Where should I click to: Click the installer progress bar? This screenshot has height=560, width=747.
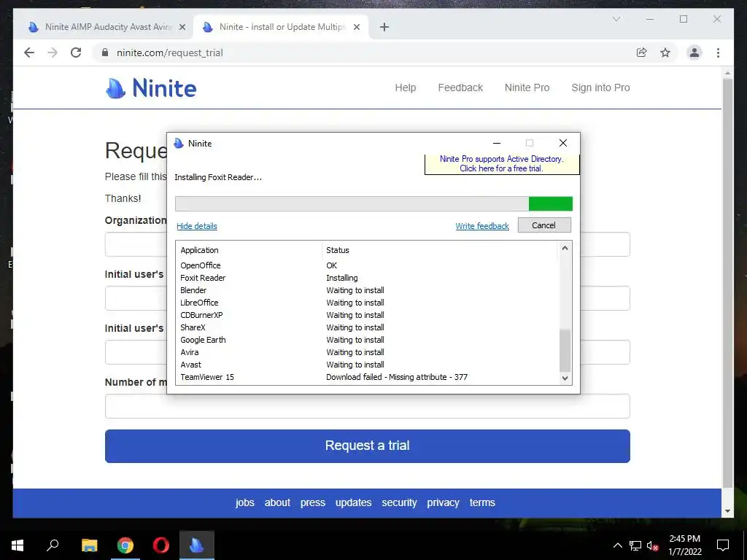[x=373, y=204]
